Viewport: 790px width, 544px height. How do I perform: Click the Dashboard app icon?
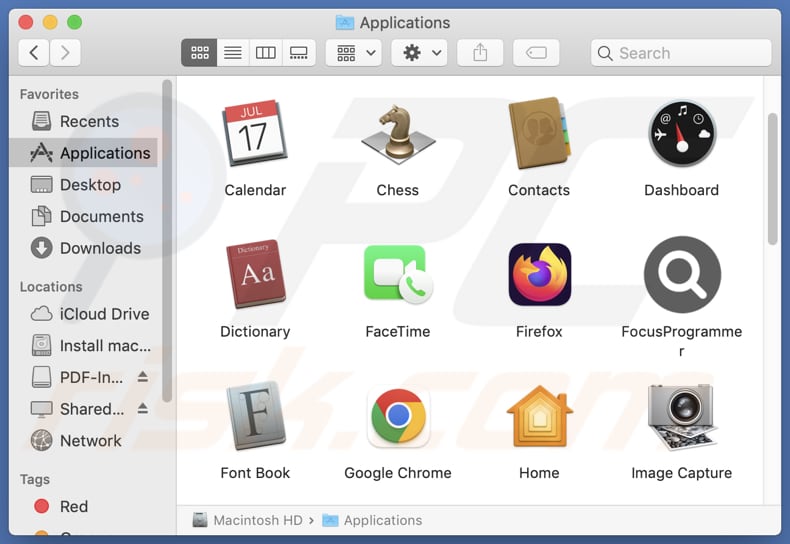point(682,133)
